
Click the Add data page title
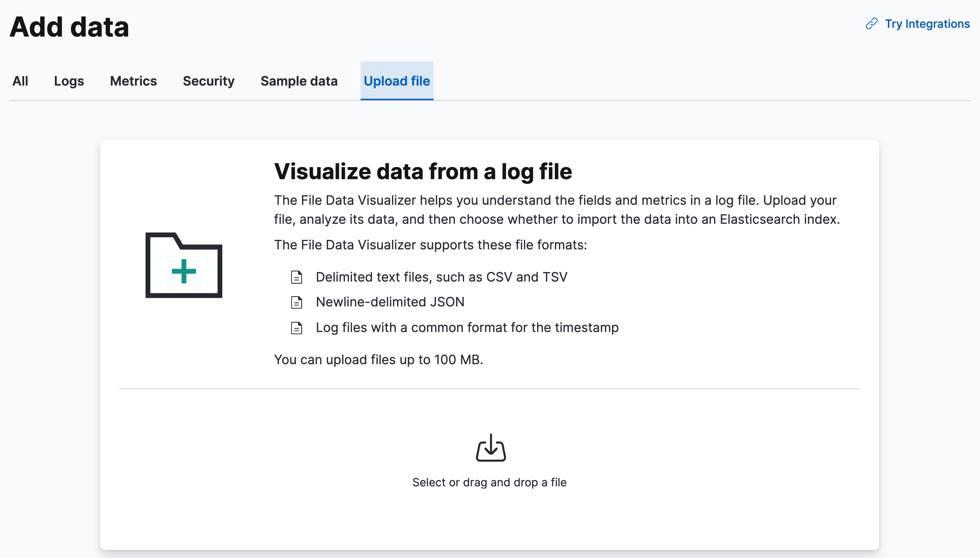[69, 26]
